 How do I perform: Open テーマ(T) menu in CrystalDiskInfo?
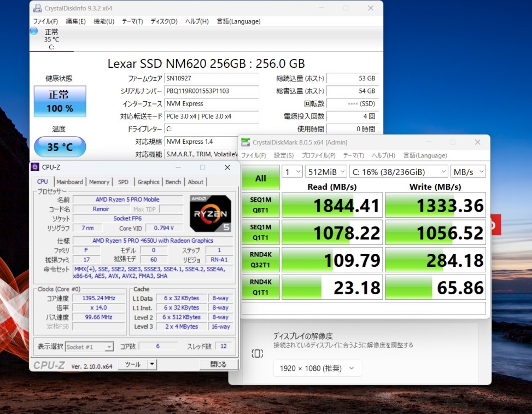coord(132,21)
